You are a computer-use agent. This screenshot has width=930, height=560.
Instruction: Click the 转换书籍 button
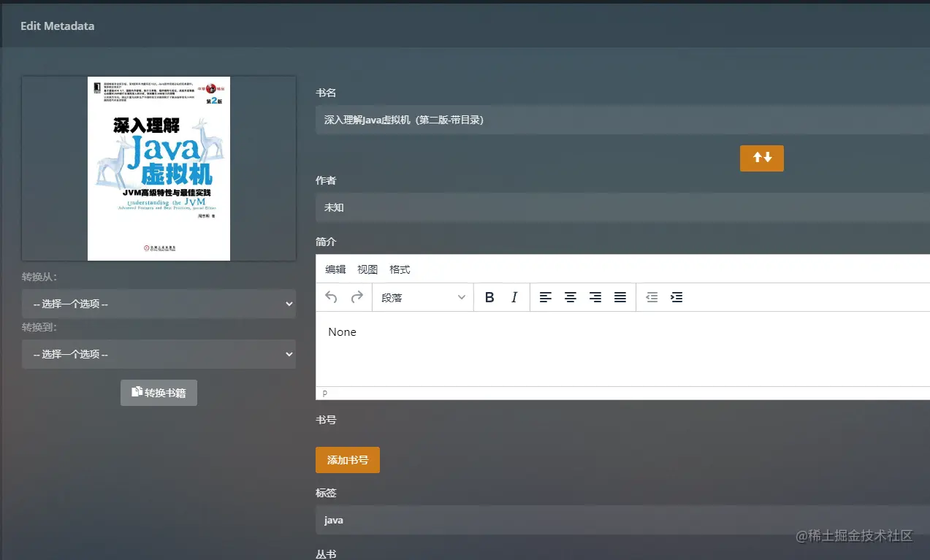(159, 393)
